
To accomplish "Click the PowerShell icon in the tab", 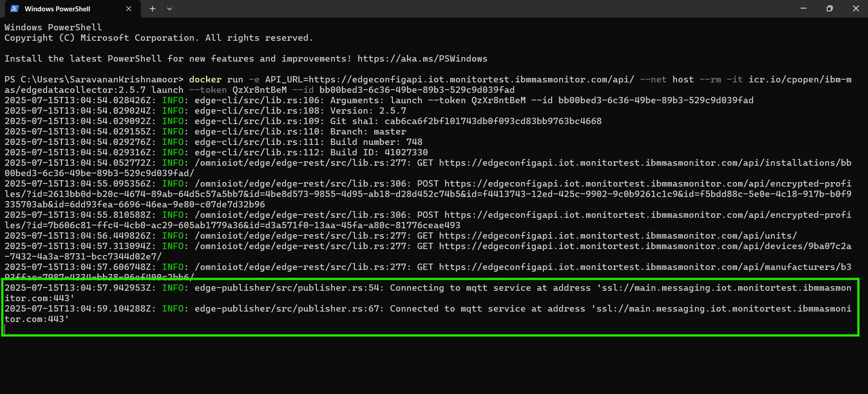I will coord(14,9).
